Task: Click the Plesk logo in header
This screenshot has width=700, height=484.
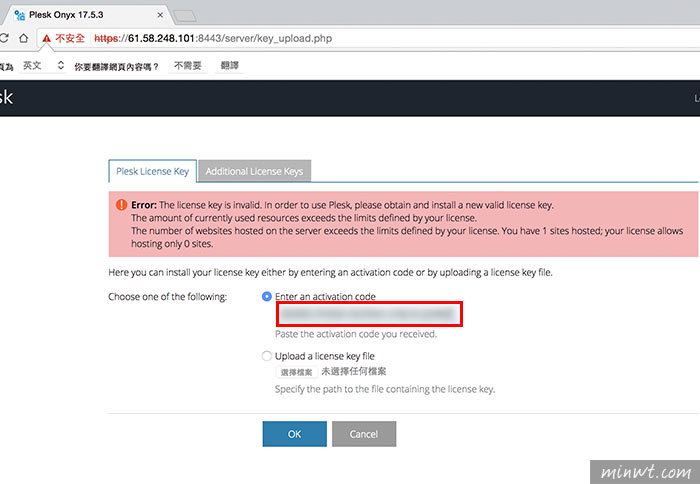Action: point(6,97)
